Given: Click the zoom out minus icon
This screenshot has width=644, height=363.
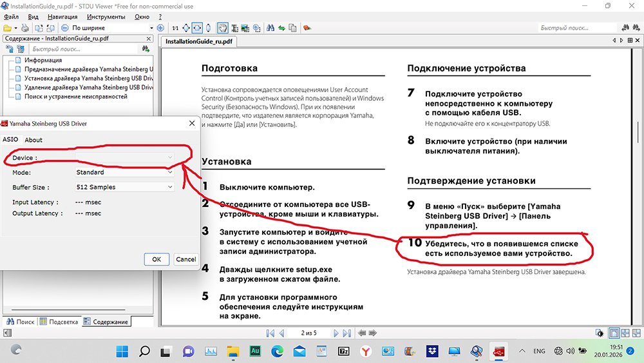Looking at the screenshot, I should coord(65,28).
